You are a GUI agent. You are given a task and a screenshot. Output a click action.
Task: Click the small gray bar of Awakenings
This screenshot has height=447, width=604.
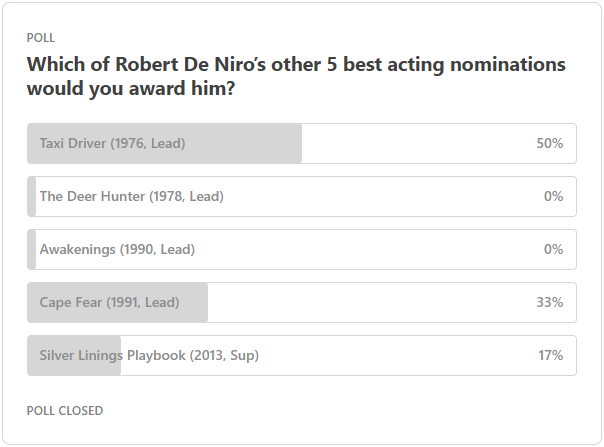pyautogui.click(x=32, y=249)
